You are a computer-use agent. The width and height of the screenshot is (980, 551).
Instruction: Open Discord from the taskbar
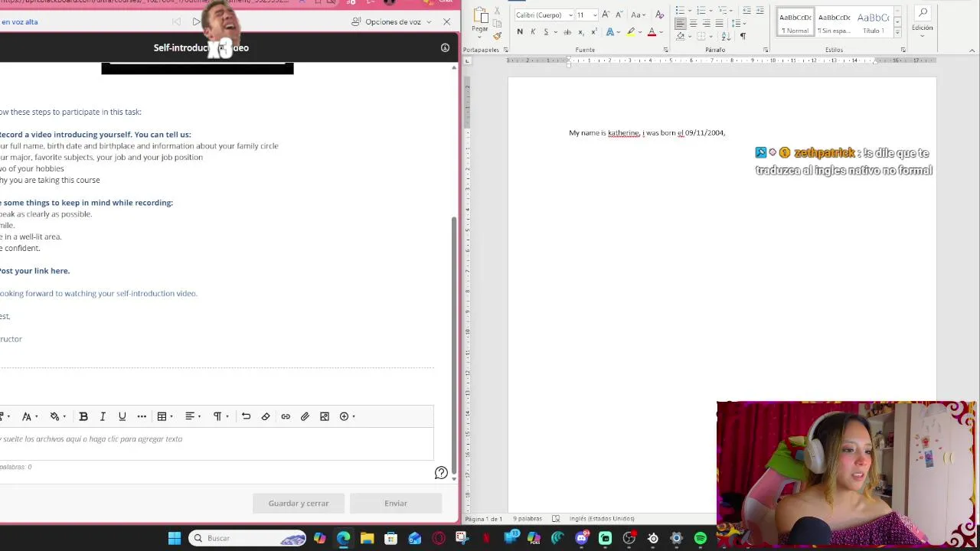point(581,538)
